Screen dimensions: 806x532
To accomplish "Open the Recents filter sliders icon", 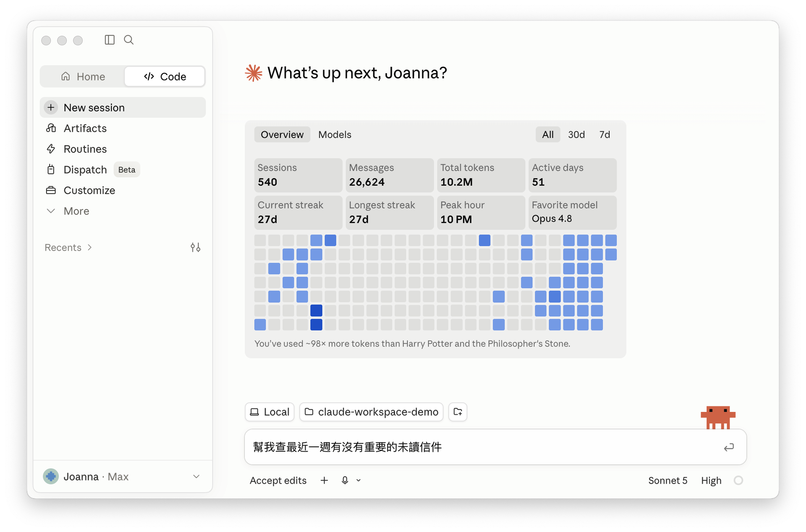I will pos(195,247).
